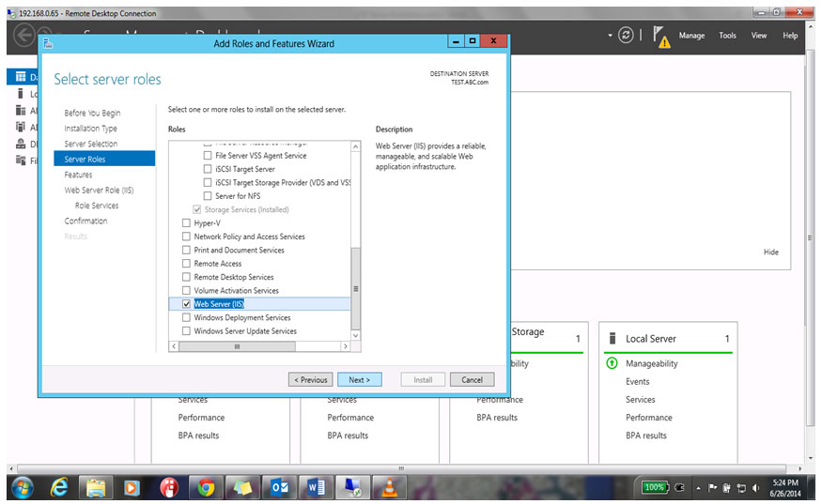Click the Previous button in wizard
The width and height of the screenshot is (822, 504).
(x=310, y=380)
